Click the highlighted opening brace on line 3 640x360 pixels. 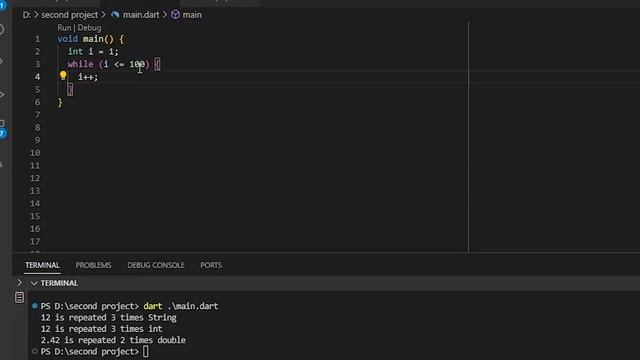point(158,64)
